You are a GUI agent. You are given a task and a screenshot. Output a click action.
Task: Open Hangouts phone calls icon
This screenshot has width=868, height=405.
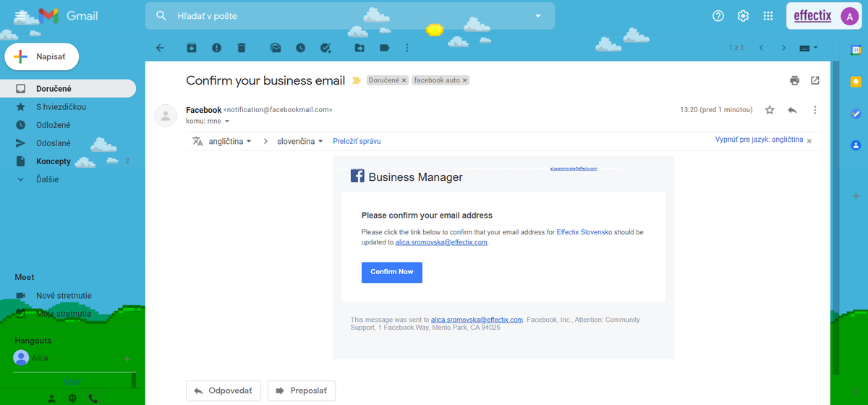click(93, 398)
